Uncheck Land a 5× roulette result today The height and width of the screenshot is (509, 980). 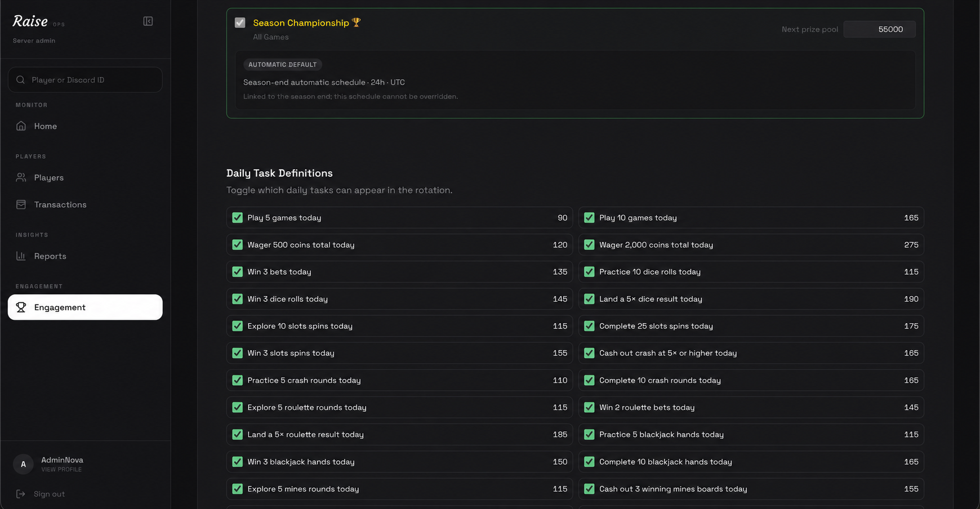[238, 435]
